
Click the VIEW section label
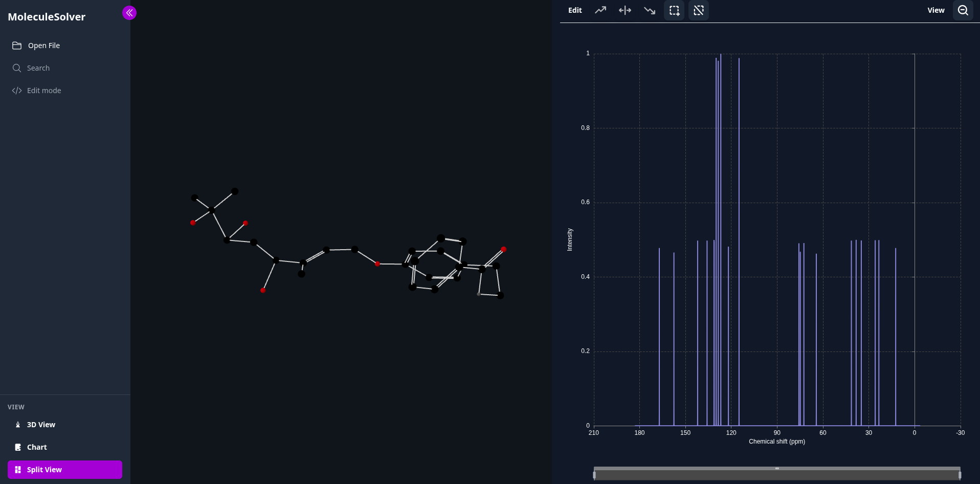(x=16, y=407)
